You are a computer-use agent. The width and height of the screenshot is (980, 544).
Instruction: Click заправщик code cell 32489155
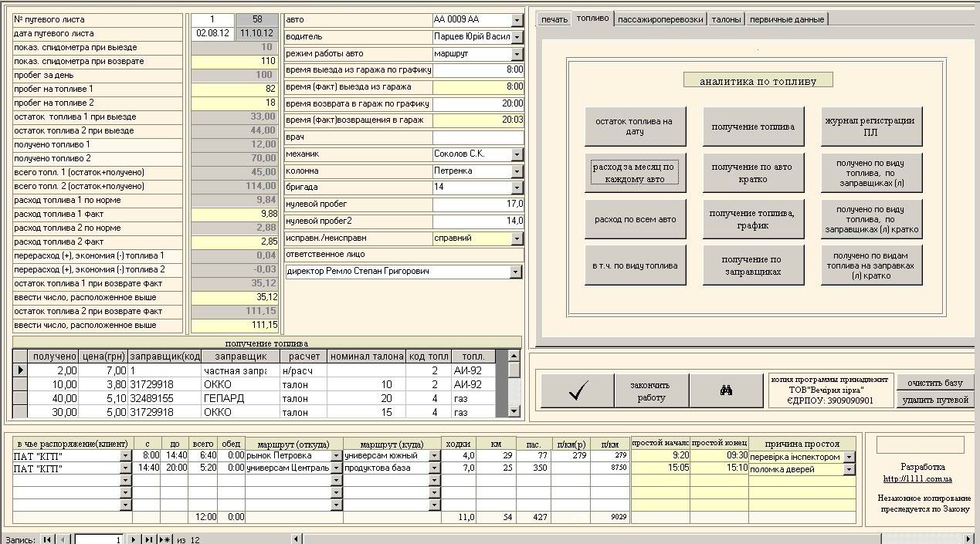pyautogui.click(x=164, y=398)
